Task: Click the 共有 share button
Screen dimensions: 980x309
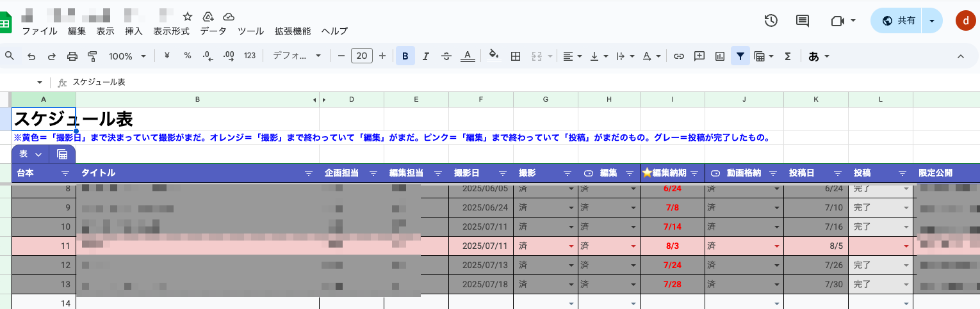Action: (x=898, y=20)
